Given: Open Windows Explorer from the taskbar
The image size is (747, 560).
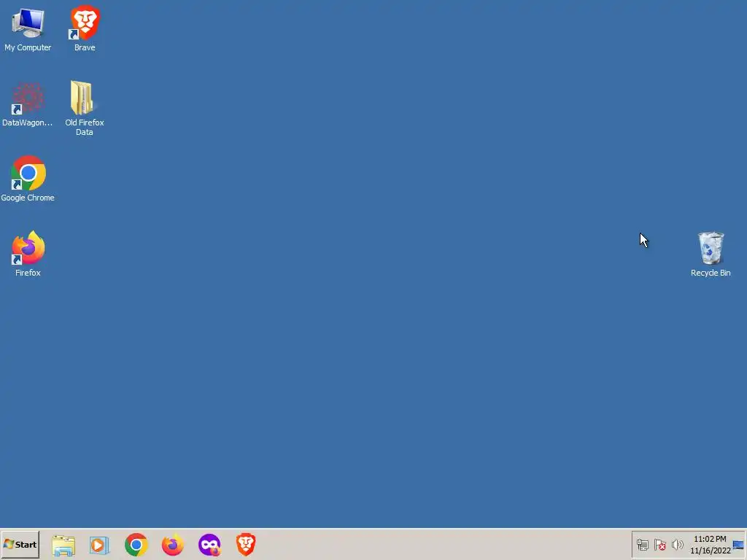Looking at the screenshot, I should [x=63, y=545].
